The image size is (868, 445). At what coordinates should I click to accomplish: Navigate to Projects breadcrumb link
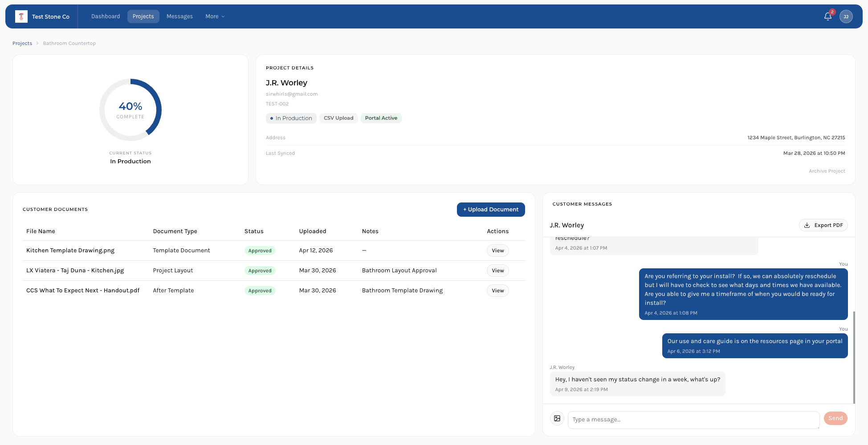click(22, 43)
